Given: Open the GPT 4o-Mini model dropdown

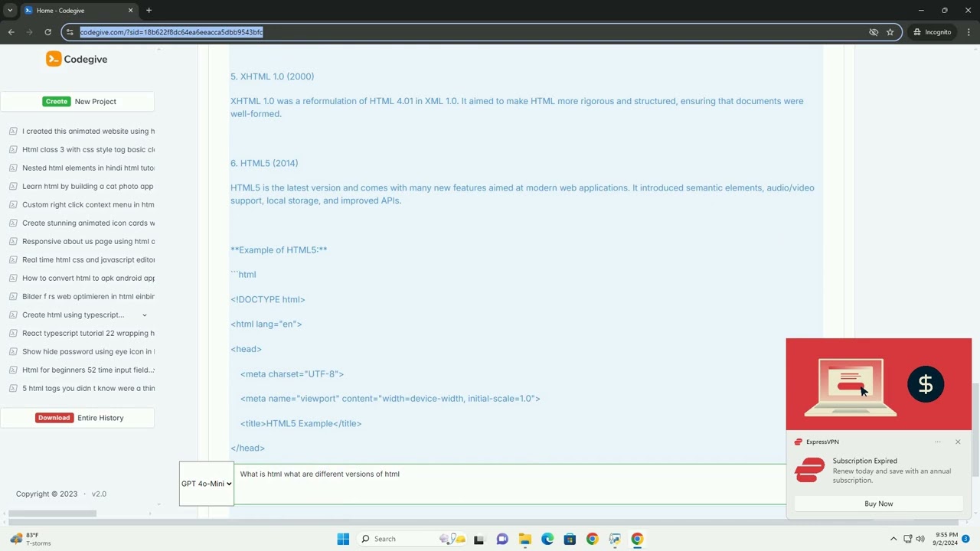Looking at the screenshot, I should tap(206, 484).
